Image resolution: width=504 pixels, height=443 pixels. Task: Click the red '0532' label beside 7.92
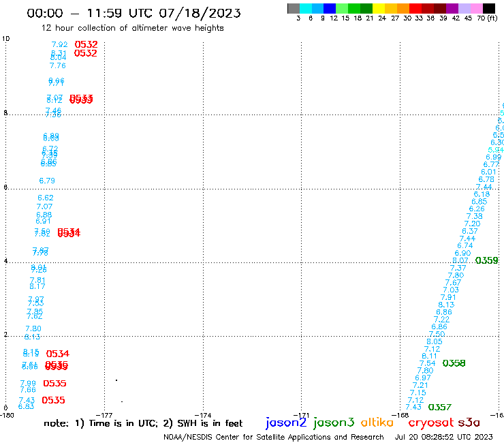click(x=86, y=44)
